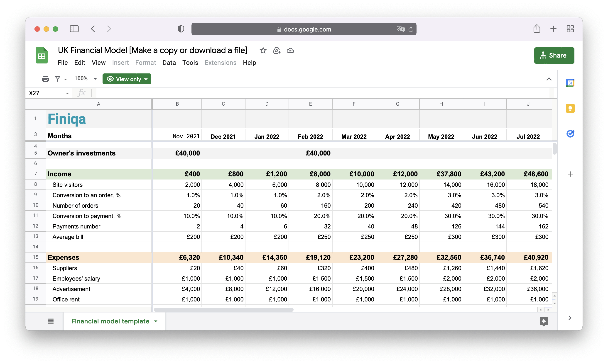Select the Financial model template tab

click(x=110, y=321)
